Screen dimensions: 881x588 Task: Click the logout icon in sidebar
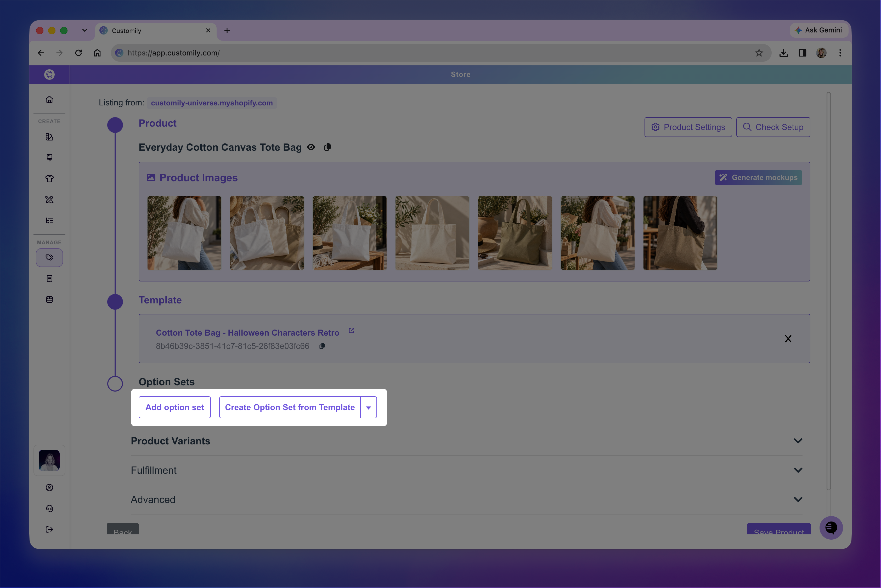(49, 529)
